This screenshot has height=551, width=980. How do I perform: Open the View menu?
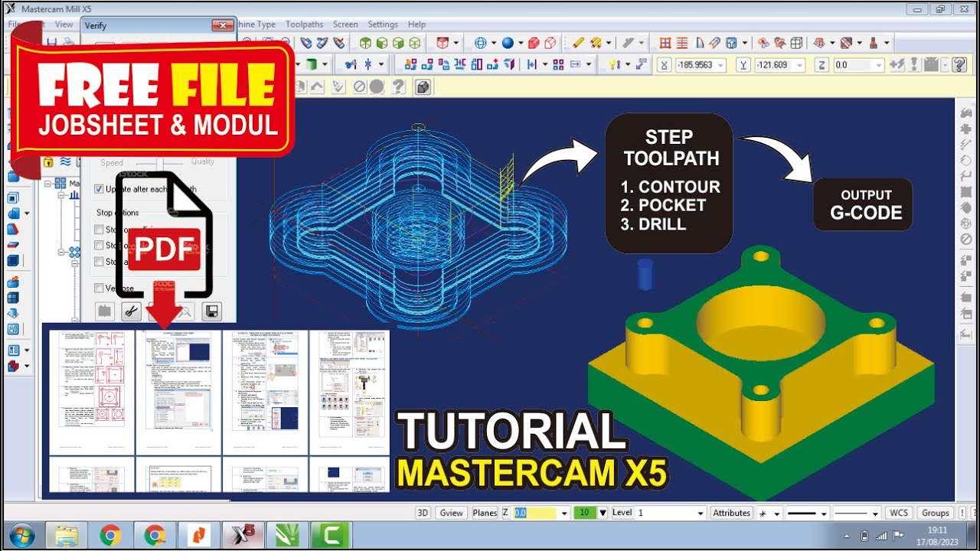pyautogui.click(x=64, y=24)
